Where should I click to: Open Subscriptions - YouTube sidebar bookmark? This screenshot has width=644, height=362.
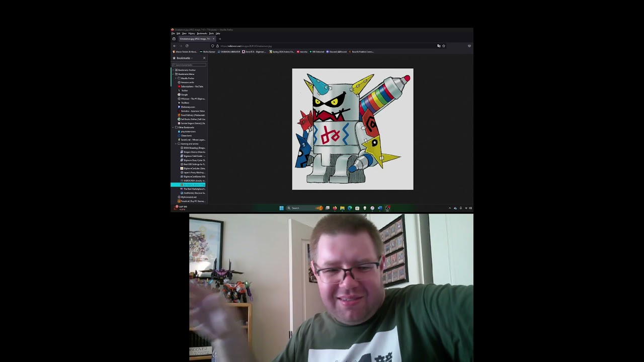pos(191,86)
